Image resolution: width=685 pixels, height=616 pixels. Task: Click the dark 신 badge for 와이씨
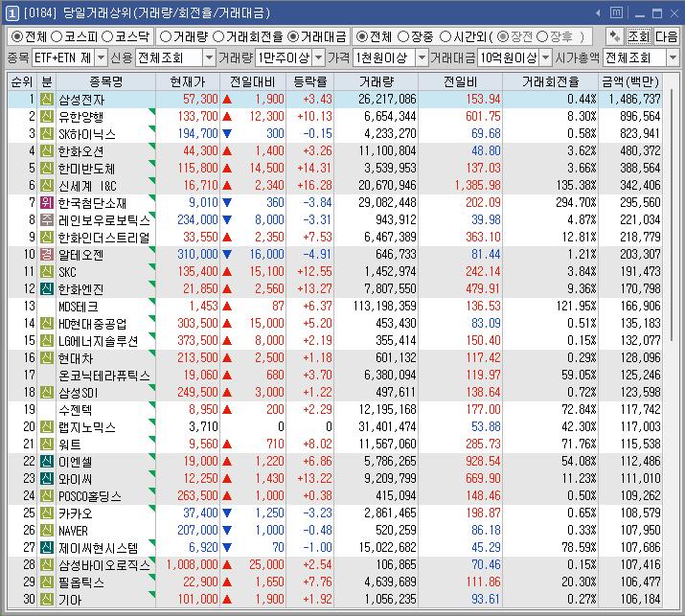47,478
